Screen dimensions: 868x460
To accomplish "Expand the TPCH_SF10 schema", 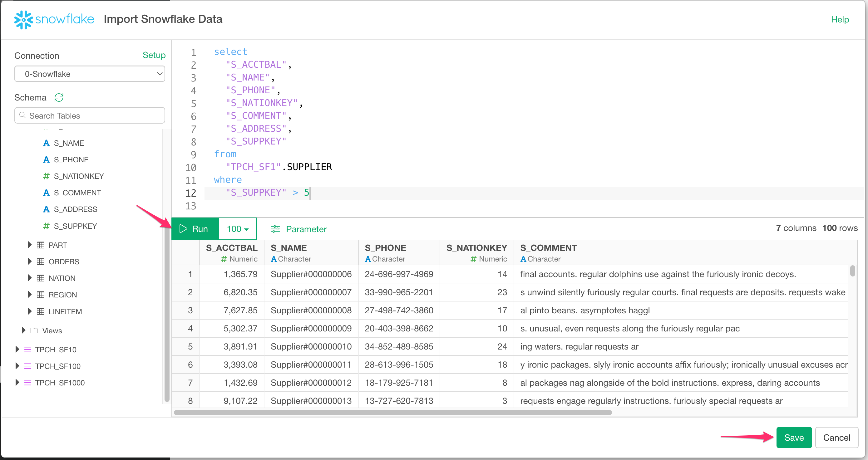I will pyautogui.click(x=17, y=349).
